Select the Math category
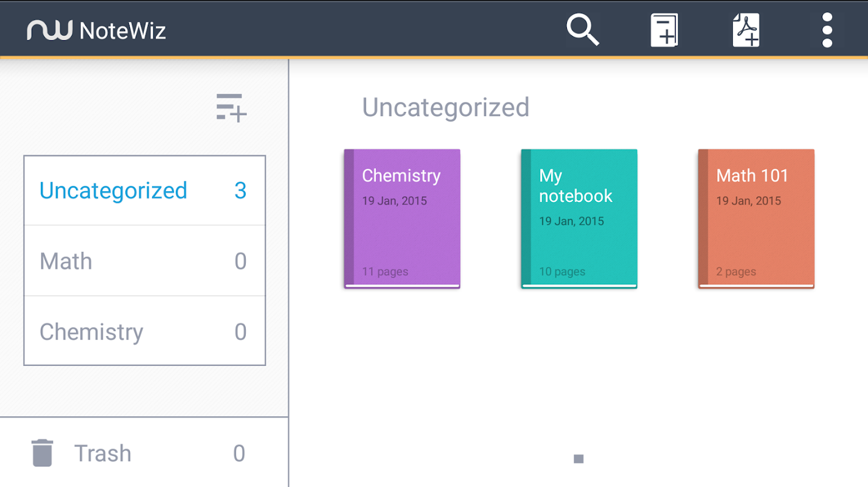This screenshot has height=487, width=868. click(66, 261)
